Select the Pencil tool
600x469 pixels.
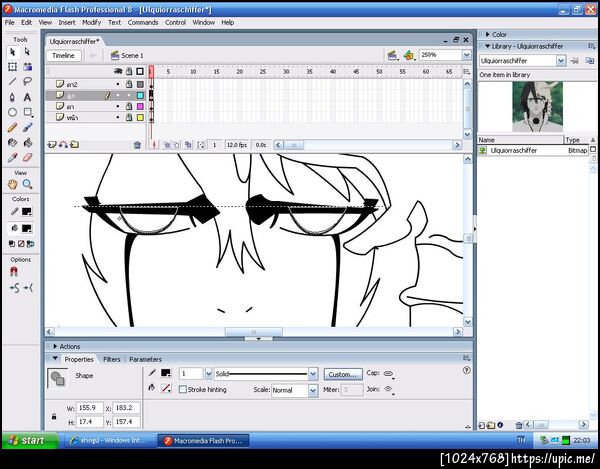pos(12,127)
